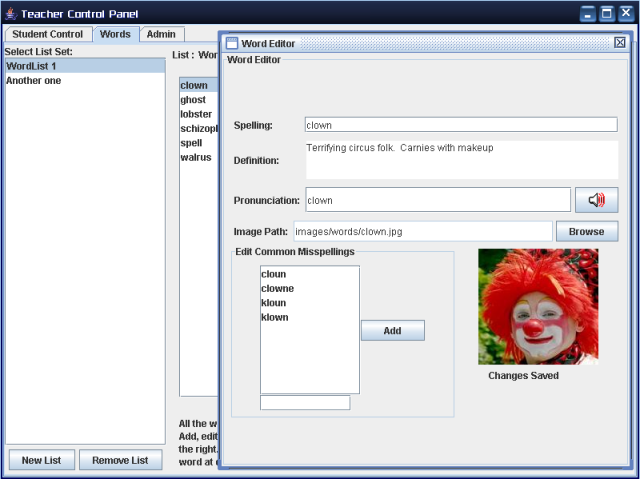The width and height of the screenshot is (640, 479).
Task: Select misspelling 'kloun' in the list
Action: pos(274,302)
